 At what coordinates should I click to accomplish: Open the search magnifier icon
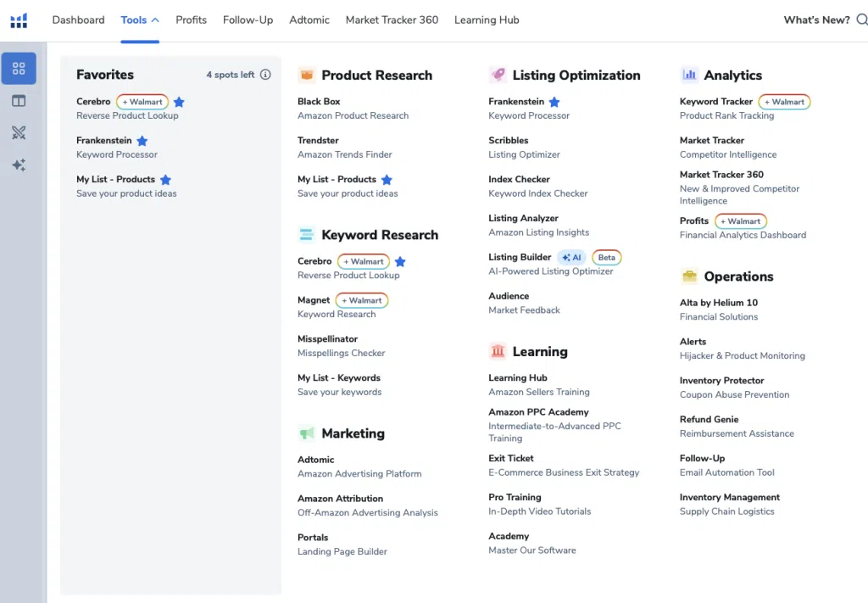tap(862, 20)
